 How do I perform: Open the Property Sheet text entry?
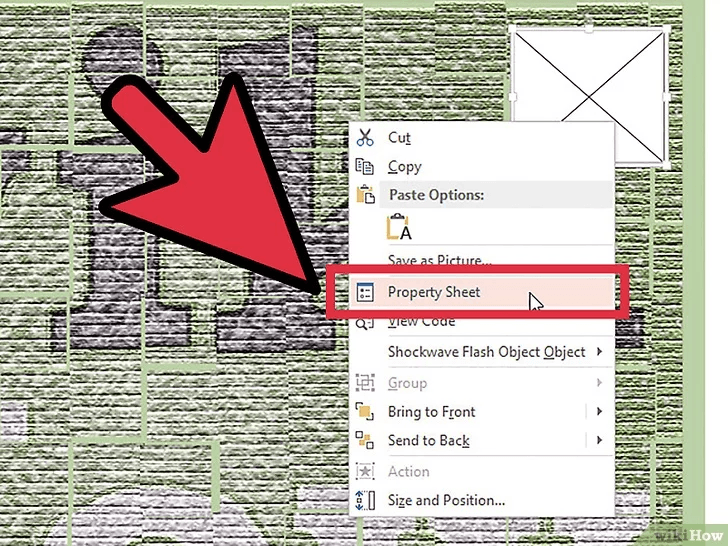coord(434,292)
